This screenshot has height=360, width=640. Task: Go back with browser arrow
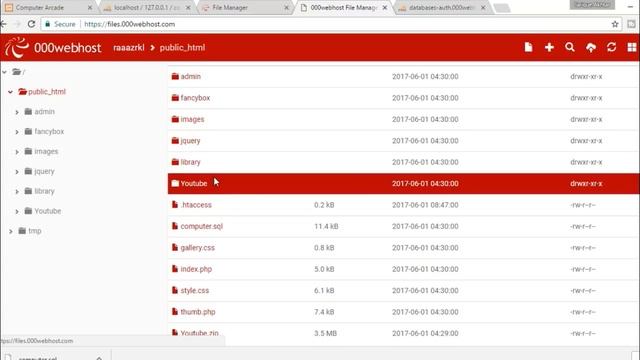[x=4, y=24]
